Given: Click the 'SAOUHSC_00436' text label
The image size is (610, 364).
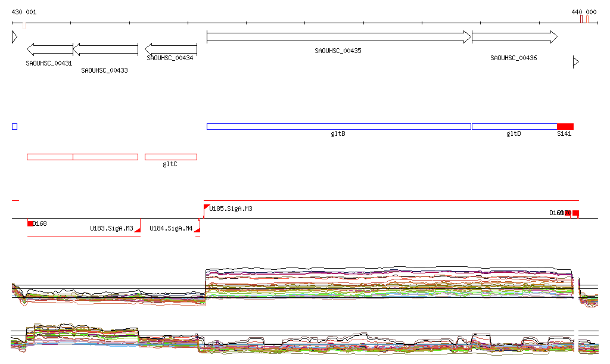Looking at the screenshot, I should [513, 58].
